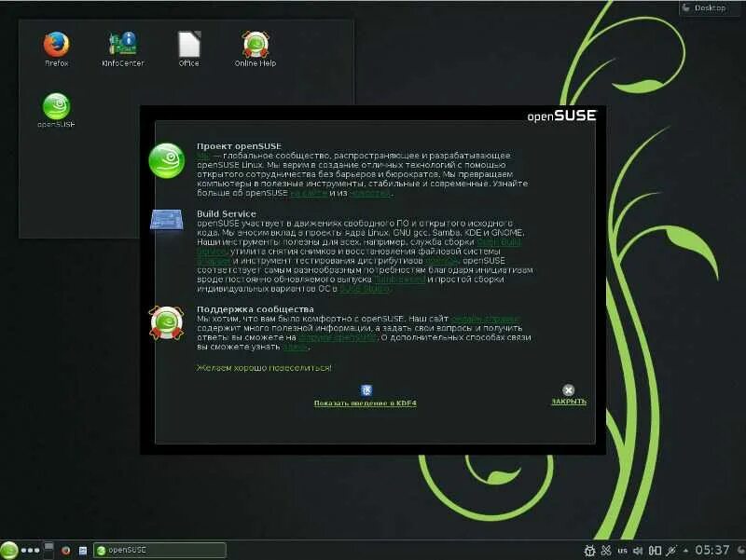Open Activities via the three-dots panel icon
This screenshot has width=746, height=560.
[31, 551]
